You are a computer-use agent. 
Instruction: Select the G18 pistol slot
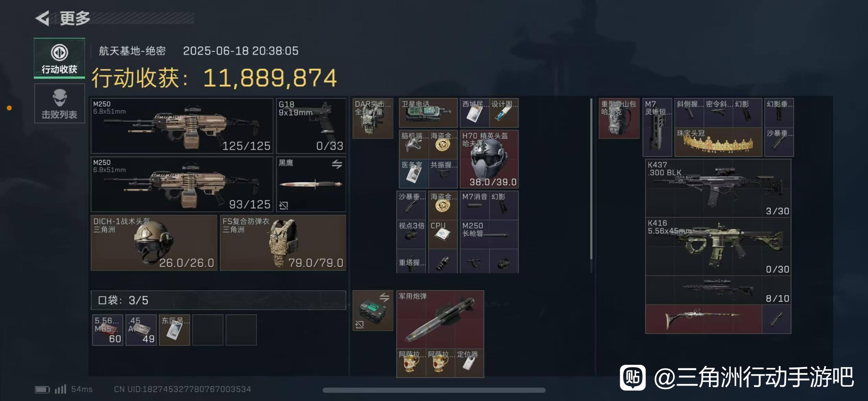[x=311, y=126]
